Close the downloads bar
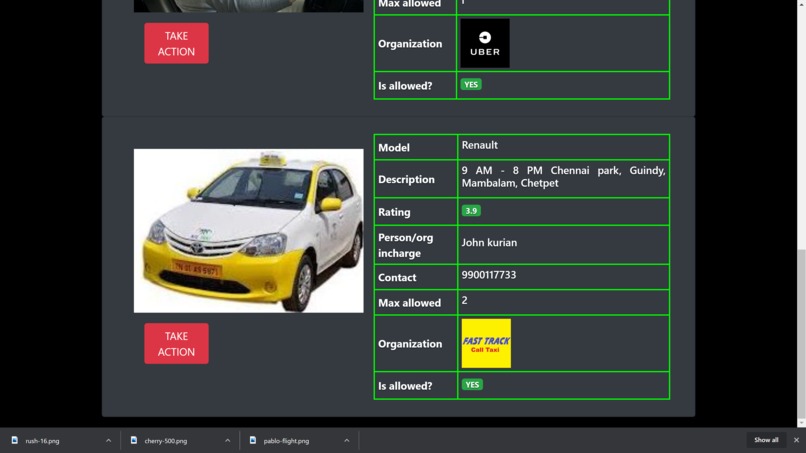806x453 pixels. pyautogui.click(x=796, y=440)
